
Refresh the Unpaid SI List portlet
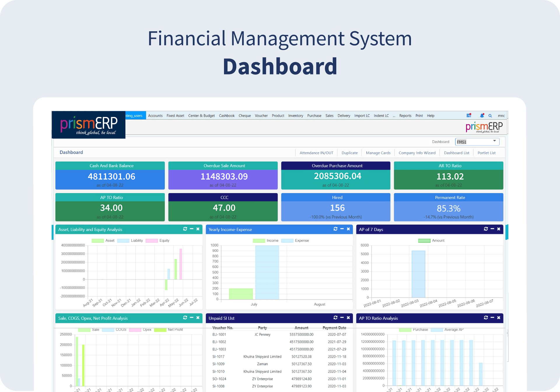(335, 318)
